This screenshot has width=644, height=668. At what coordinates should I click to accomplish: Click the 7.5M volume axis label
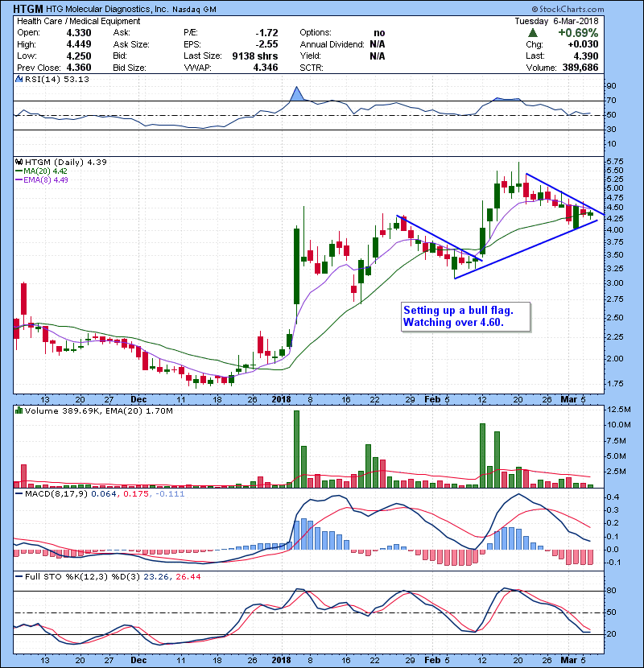click(617, 440)
